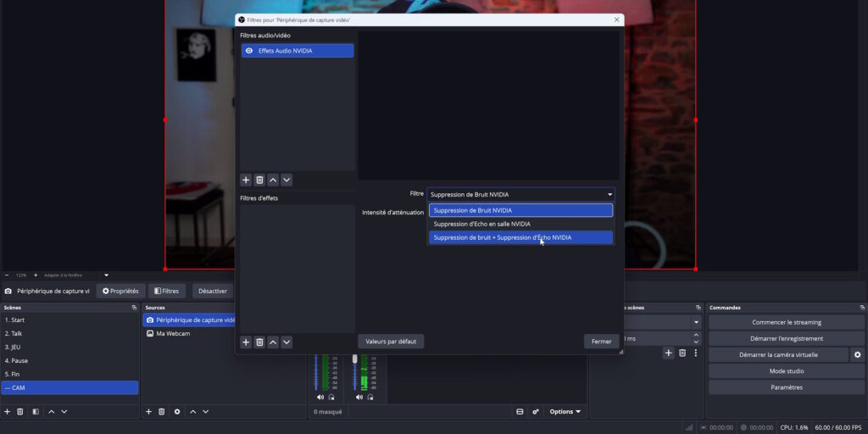Switch to scene 1. Start

pyautogui.click(x=70, y=320)
